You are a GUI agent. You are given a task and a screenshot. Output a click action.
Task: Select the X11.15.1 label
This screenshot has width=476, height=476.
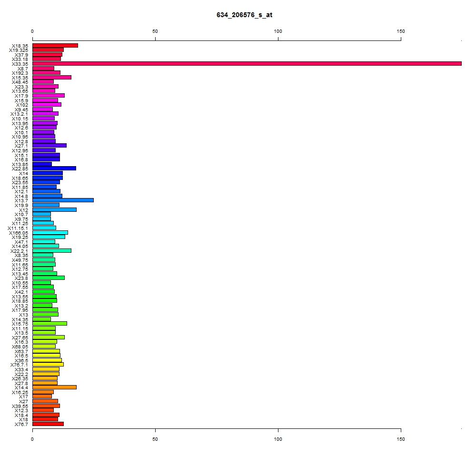[x=18, y=228]
